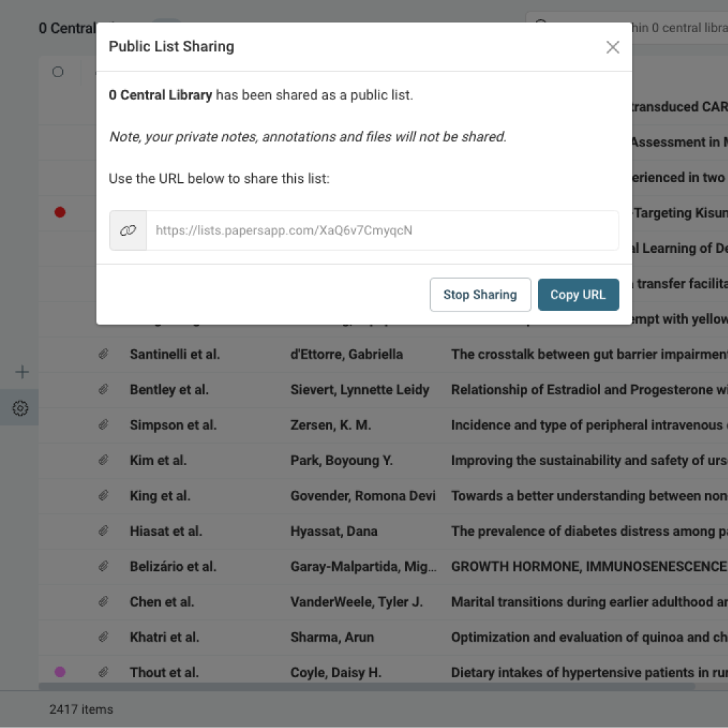Image resolution: width=728 pixels, height=728 pixels.
Task: Click the Copy URL button
Action: click(x=578, y=294)
